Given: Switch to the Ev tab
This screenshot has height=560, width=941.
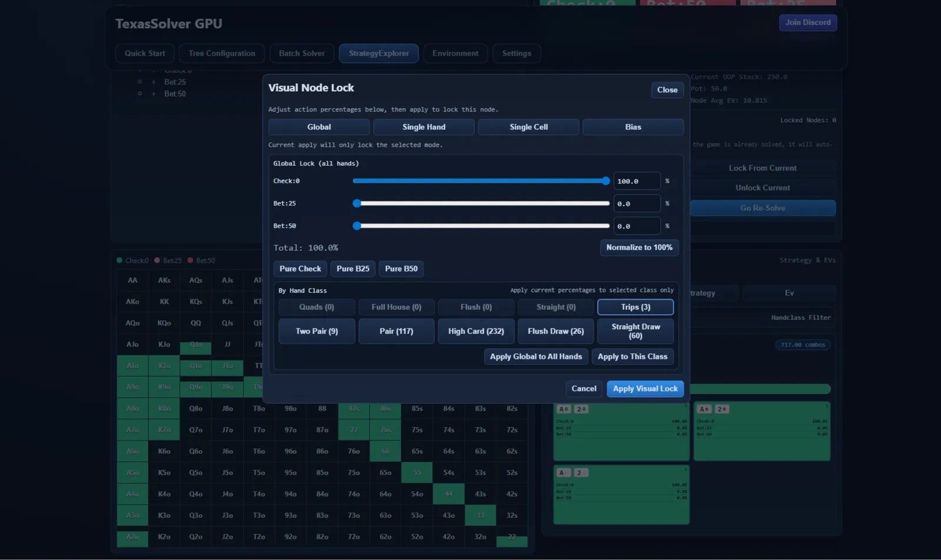Looking at the screenshot, I should pyautogui.click(x=789, y=293).
